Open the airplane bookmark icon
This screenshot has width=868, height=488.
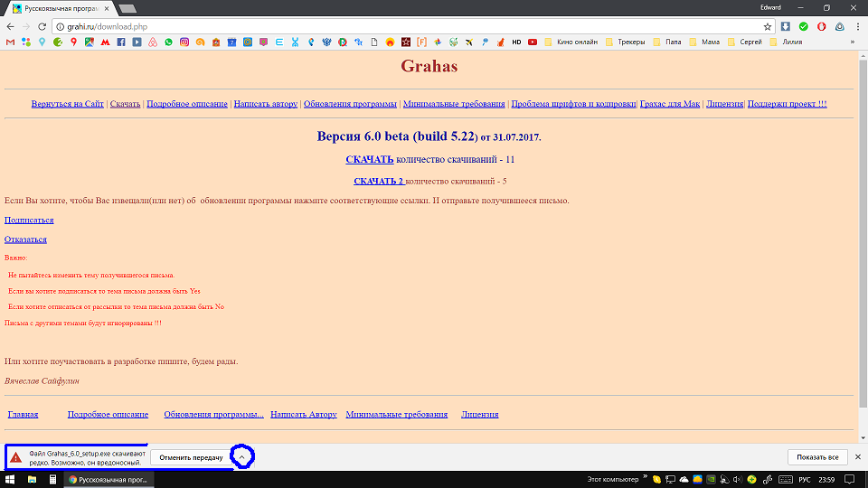[469, 42]
